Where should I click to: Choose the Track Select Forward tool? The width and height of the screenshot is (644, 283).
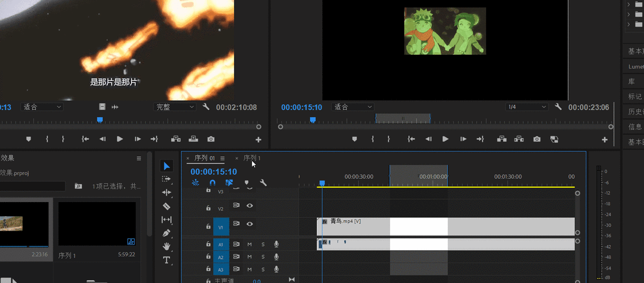pyautogui.click(x=166, y=179)
